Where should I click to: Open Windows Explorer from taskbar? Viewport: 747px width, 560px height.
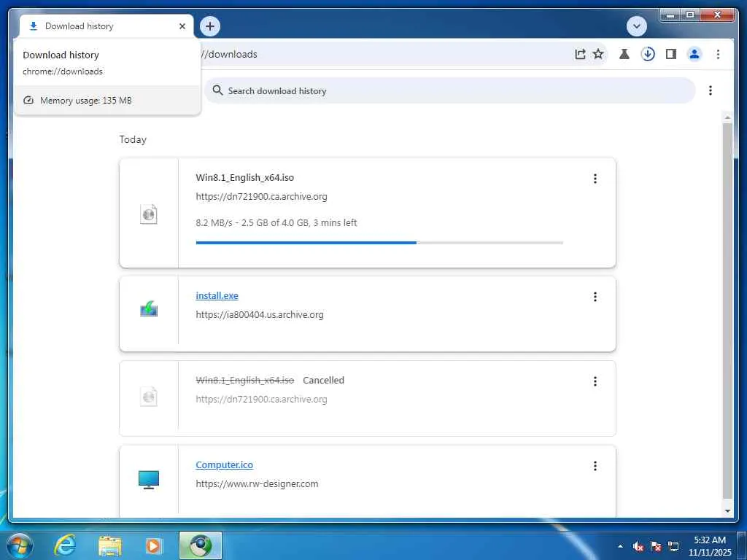110,545
